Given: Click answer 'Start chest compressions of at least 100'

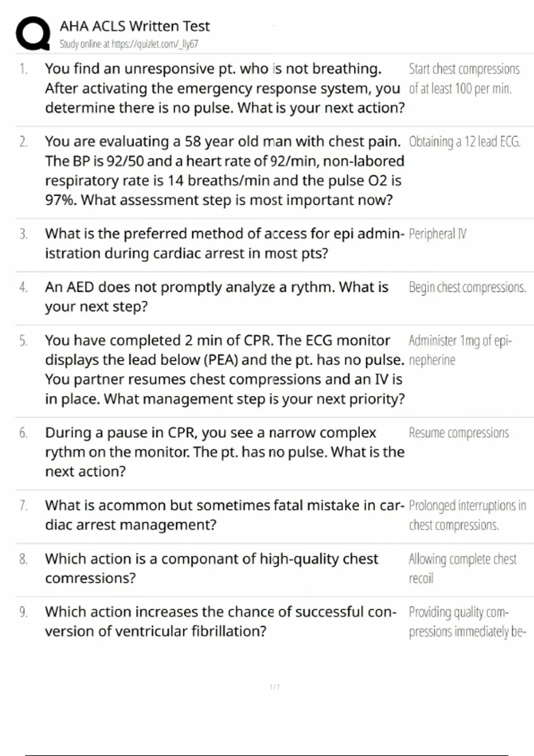Looking at the screenshot, I should click(x=464, y=79).
